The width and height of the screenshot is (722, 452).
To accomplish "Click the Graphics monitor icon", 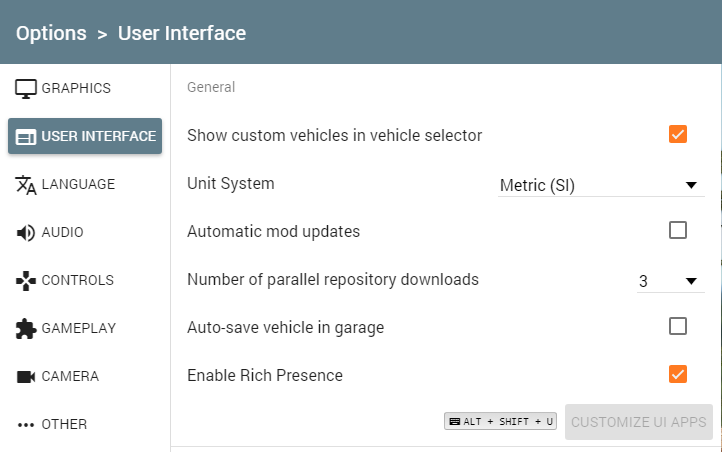I will [x=26, y=88].
